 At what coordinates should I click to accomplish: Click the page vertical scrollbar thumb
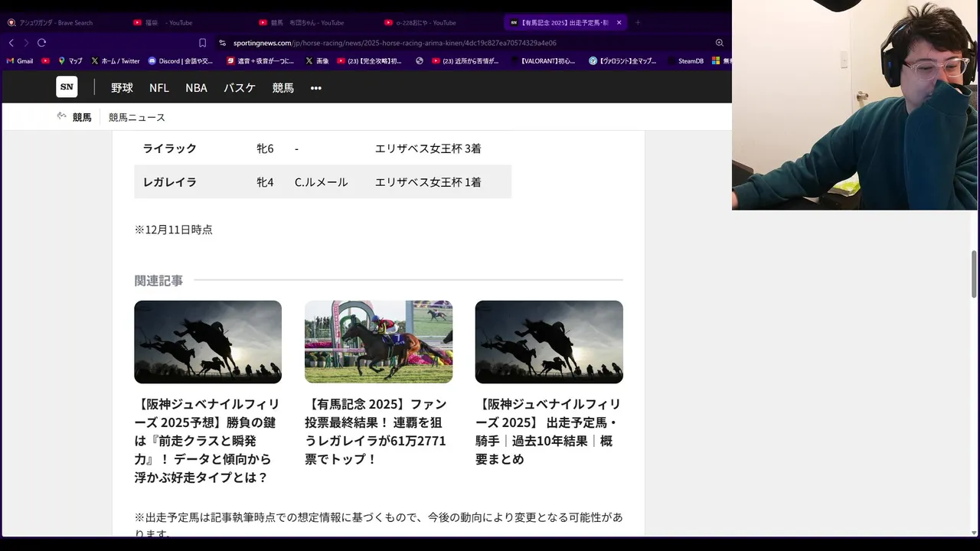[975, 274]
